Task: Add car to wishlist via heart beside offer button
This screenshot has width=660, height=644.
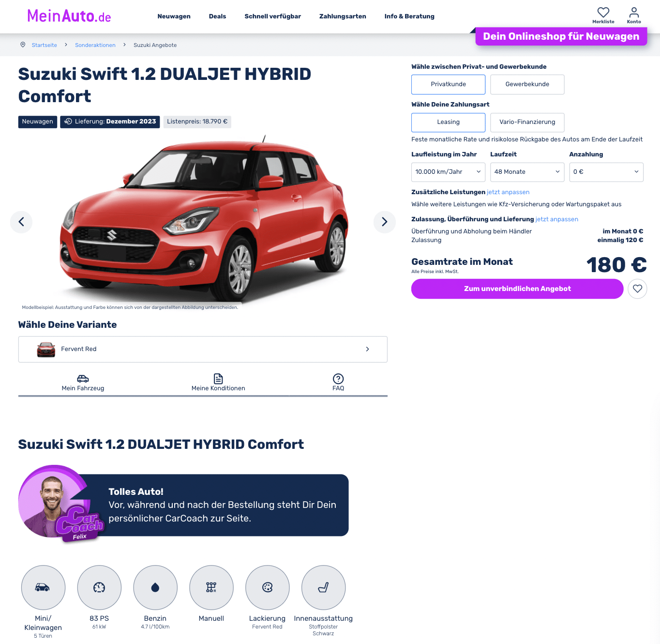Action: click(637, 289)
